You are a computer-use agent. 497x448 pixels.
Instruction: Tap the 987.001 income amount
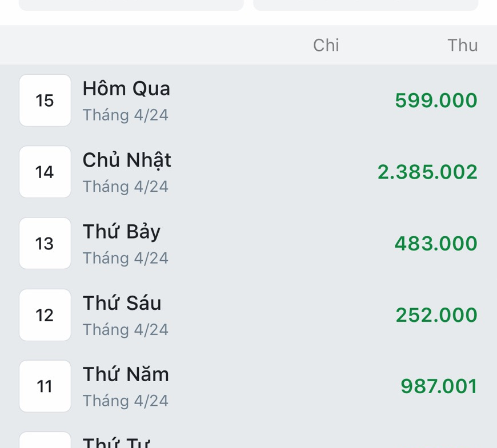pyautogui.click(x=439, y=386)
